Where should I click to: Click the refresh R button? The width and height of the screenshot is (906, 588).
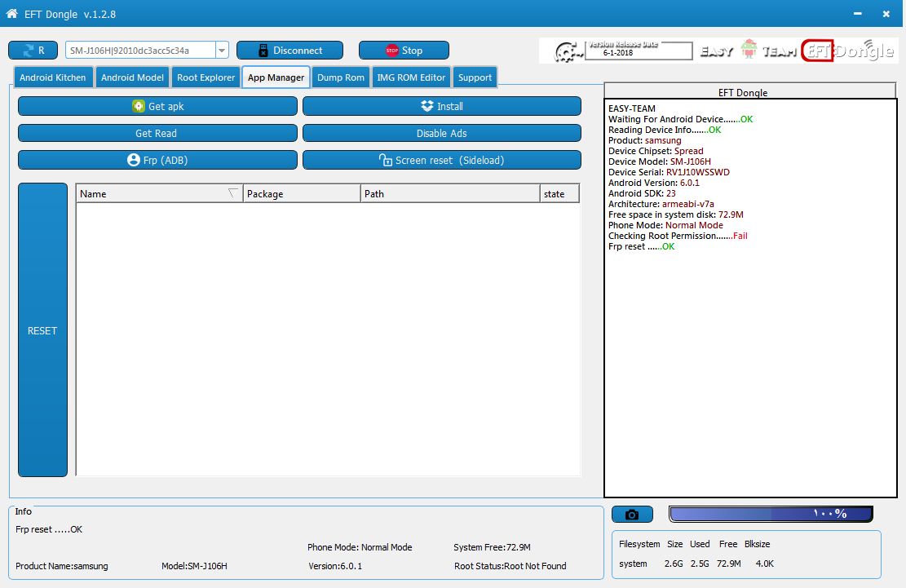tap(33, 51)
